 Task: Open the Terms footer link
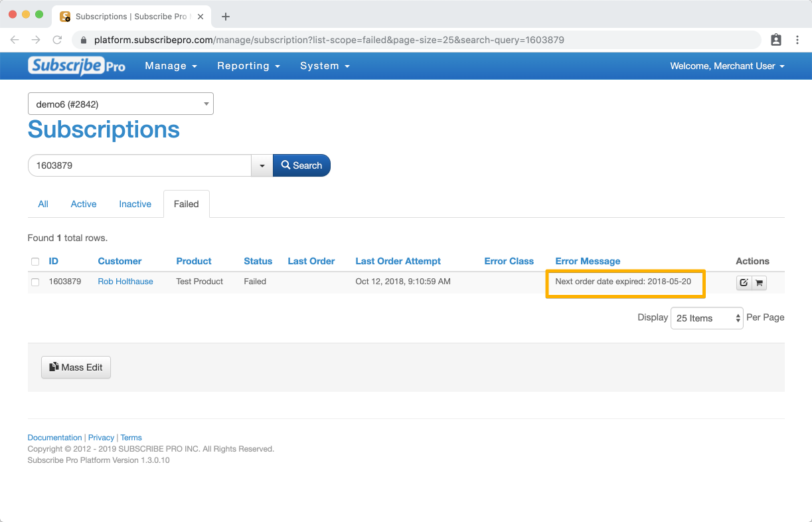[131, 438]
